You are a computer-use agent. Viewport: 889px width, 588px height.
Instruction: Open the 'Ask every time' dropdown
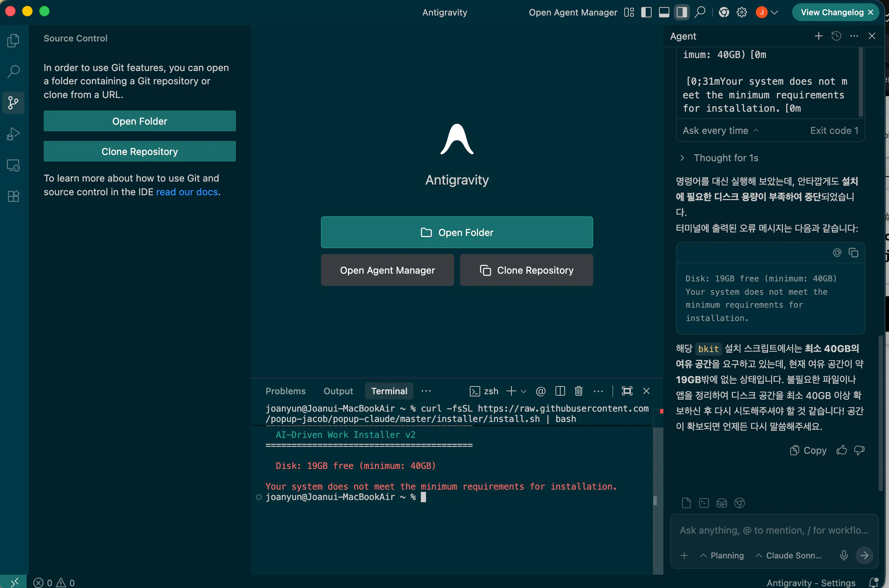click(720, 131)
